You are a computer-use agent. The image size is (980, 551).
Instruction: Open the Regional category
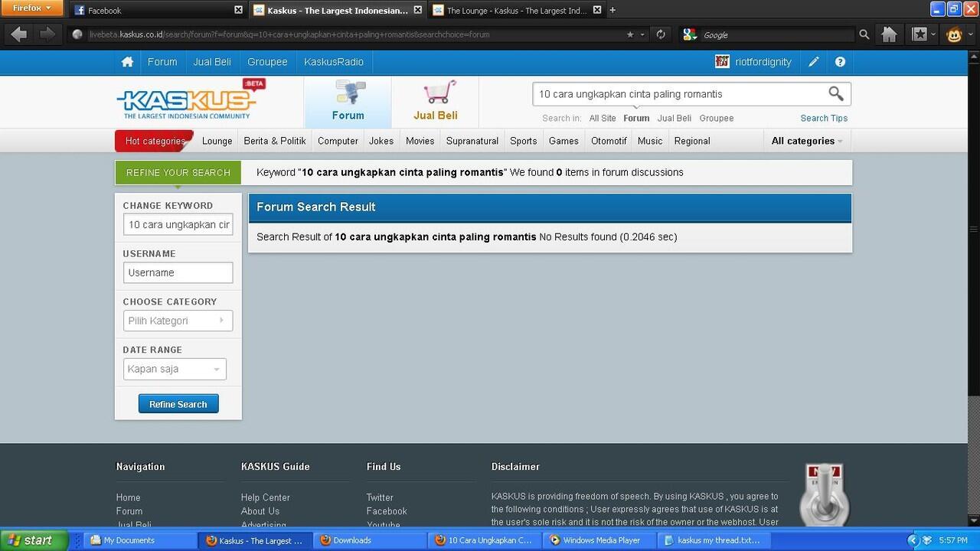[692, 141]
